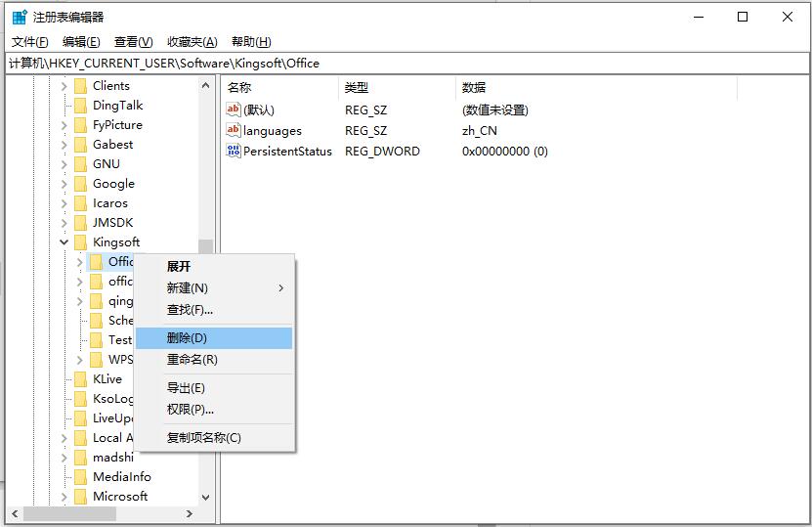Click the (默认) default value icon

click(x=234, y=110)
